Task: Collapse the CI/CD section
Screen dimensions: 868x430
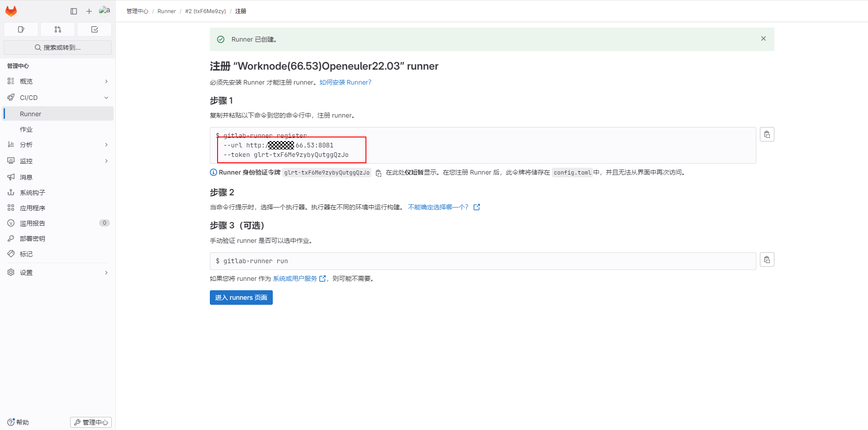Action: point(58,98)
